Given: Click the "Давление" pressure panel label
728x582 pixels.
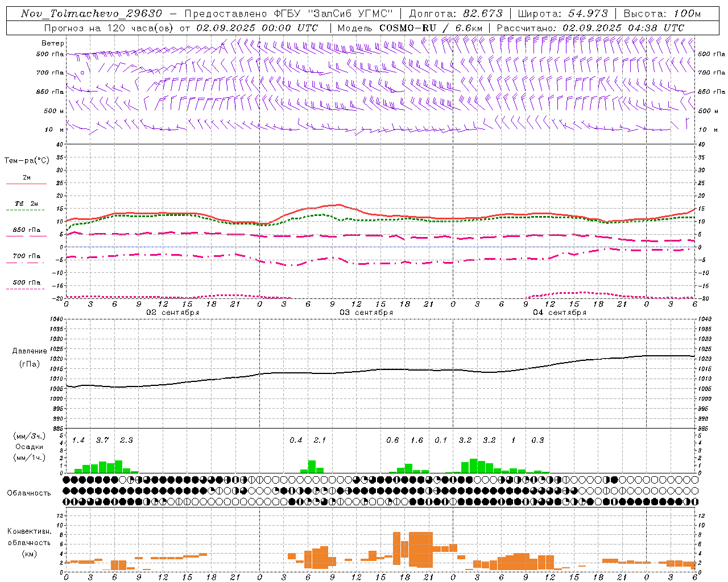Looking at the screenshot, I should [30, 351].
